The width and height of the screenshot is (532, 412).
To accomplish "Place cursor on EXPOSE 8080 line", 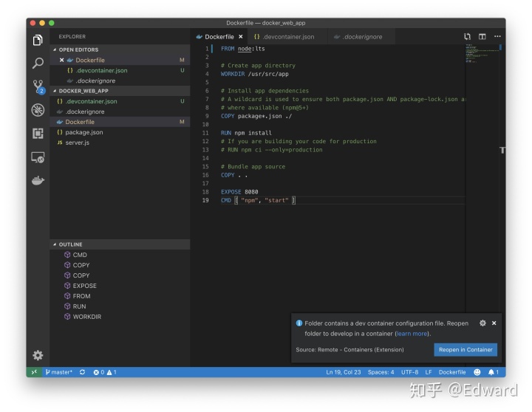I will [x=239, y=192].
